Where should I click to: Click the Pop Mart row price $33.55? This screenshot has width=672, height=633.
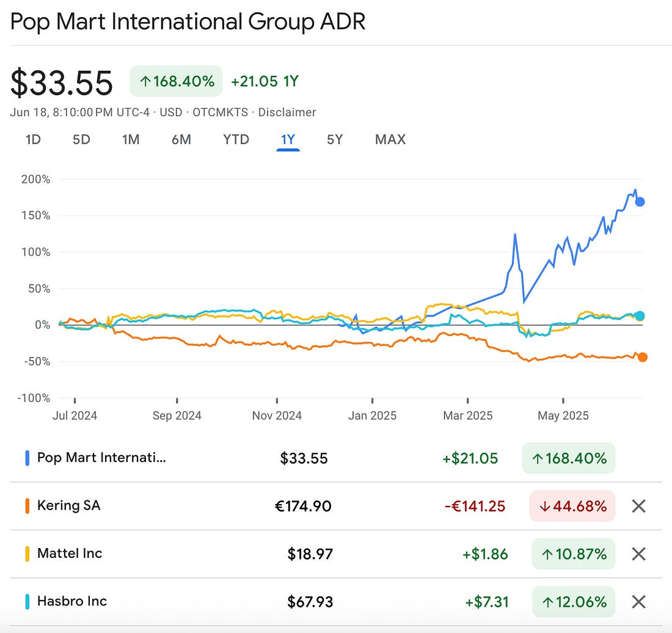(x=304, y=458)
